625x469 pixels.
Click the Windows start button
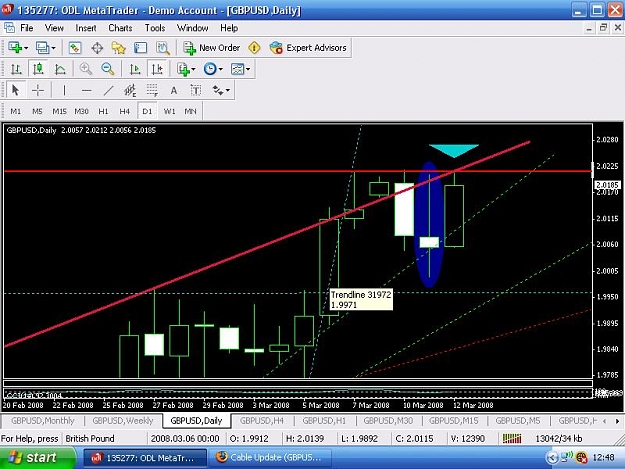38,457
